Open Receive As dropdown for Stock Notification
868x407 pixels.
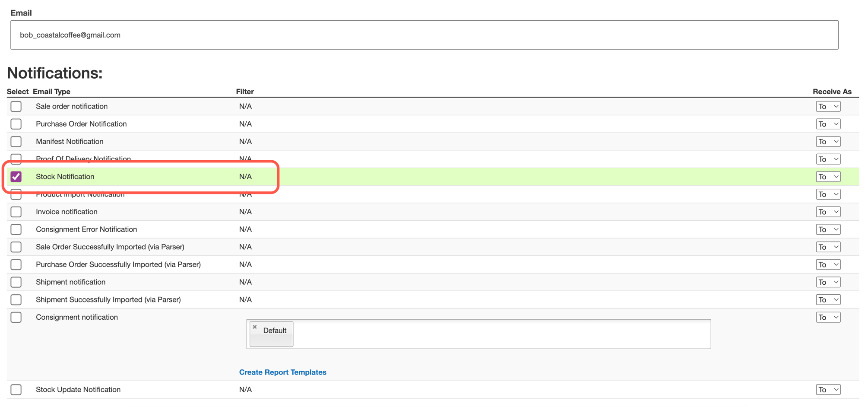click(828, 177)
